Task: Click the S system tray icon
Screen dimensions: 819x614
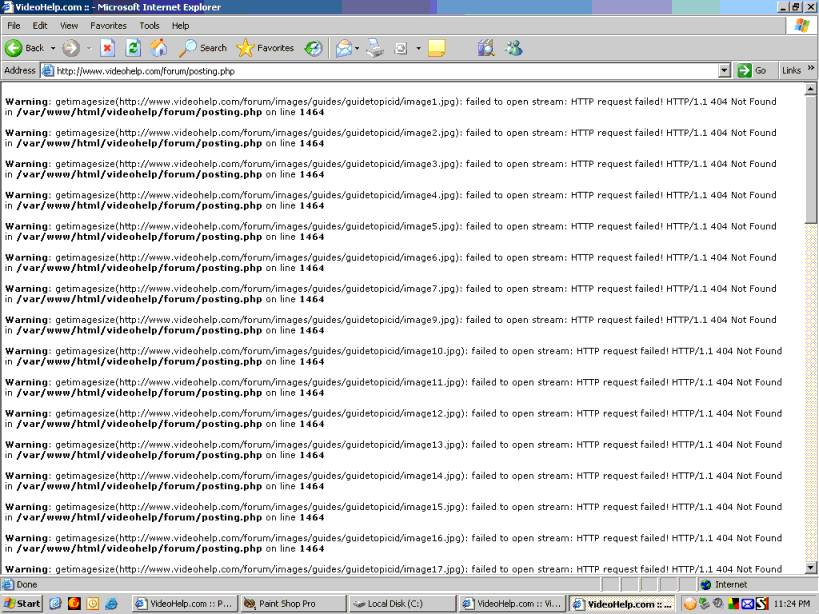Action: 762,604
